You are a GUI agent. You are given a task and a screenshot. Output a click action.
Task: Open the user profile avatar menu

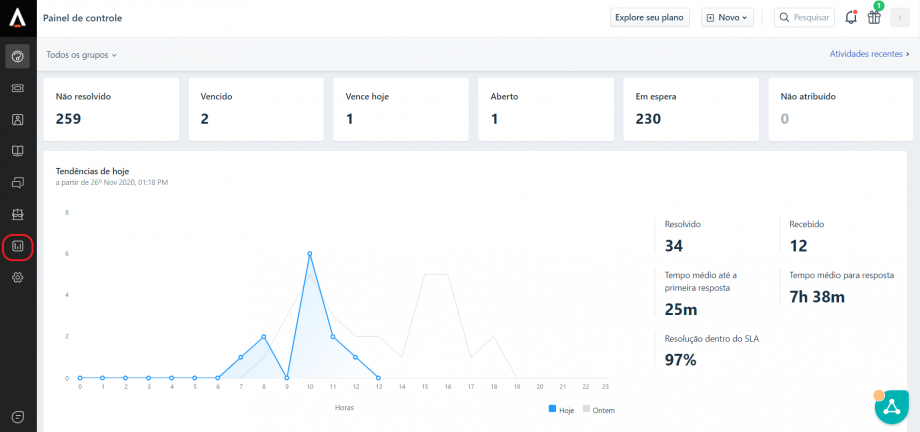[x=900, y=18]
